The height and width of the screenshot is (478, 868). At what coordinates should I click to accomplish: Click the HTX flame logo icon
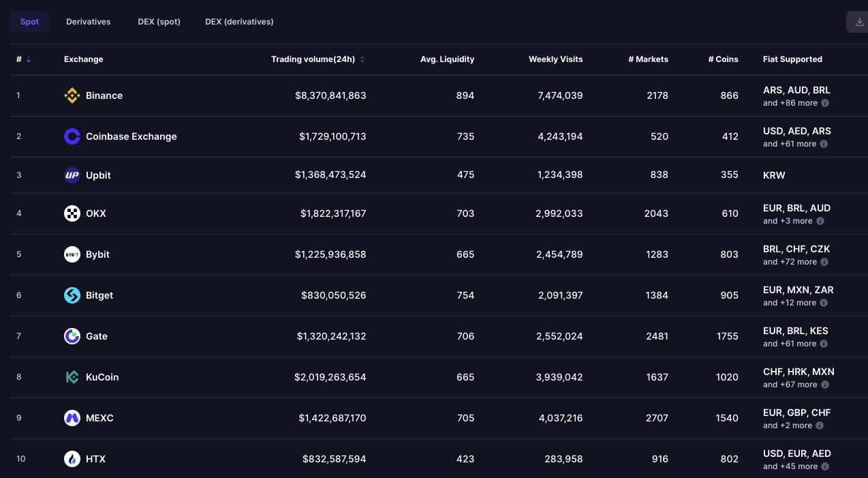72,459
